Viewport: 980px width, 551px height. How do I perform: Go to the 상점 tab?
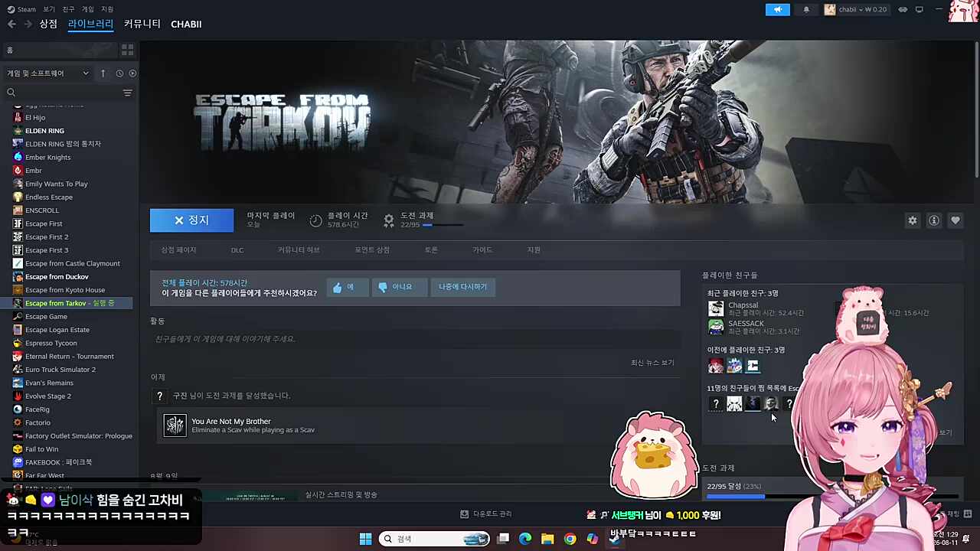48,24
